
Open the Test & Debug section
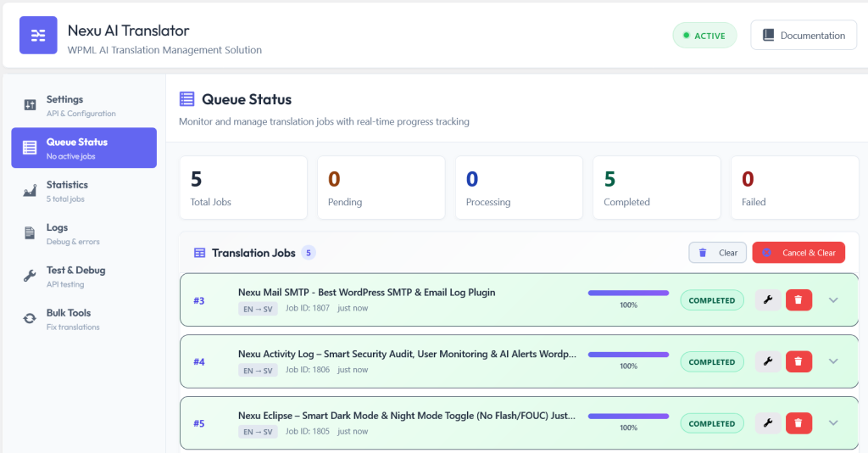[84, 276]
